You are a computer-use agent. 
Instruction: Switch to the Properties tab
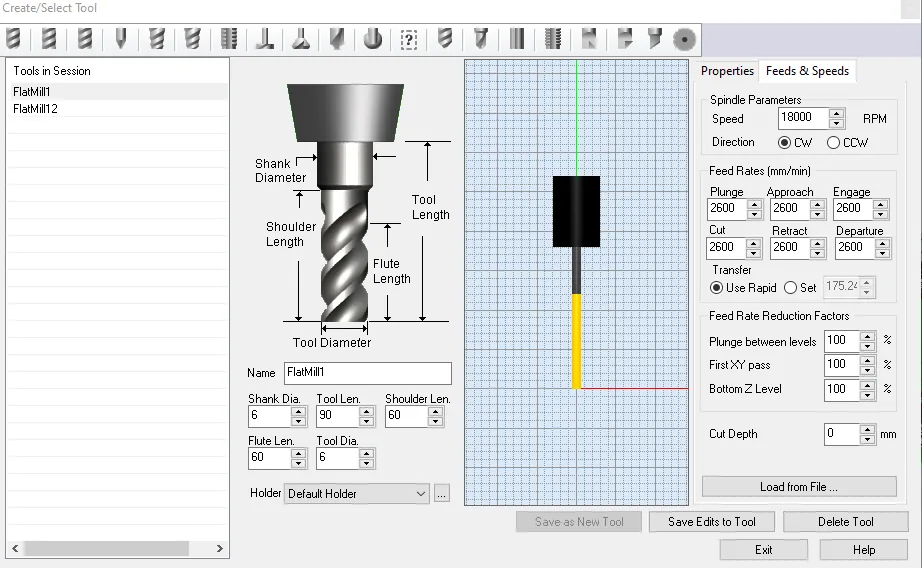tap(727, 71)
